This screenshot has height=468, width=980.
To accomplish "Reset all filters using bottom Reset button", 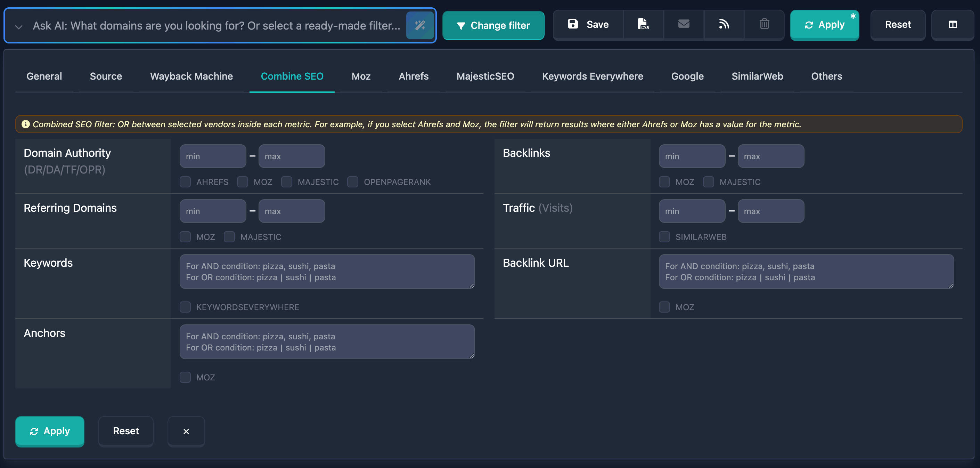I will (x=125, y=431).
